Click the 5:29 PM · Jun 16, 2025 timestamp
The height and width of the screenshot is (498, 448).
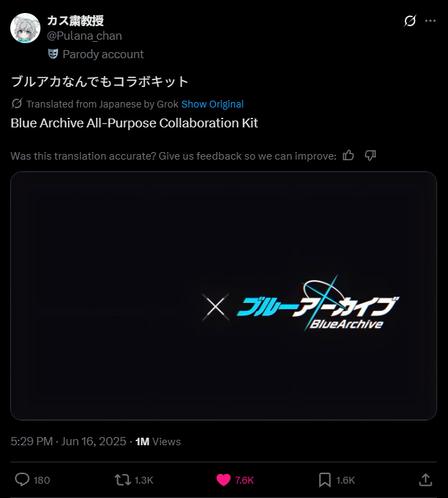(69, 441)
